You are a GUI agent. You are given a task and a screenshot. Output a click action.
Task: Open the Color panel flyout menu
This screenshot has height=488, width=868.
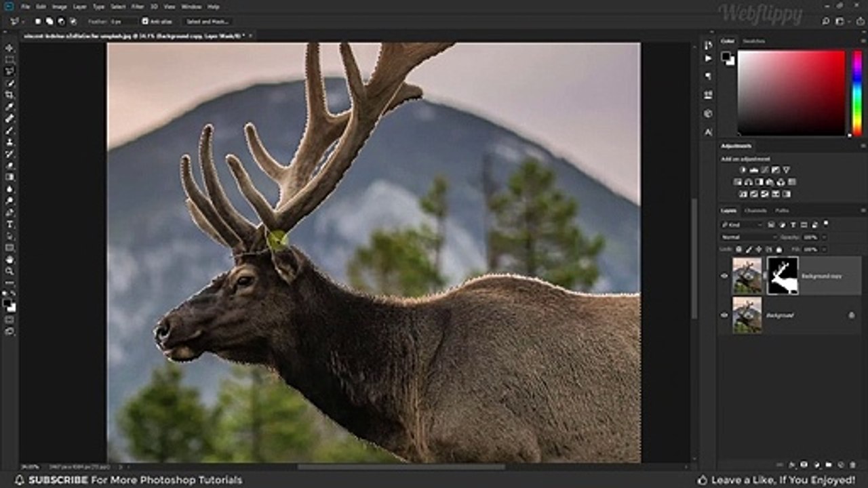tap(863, 41)
